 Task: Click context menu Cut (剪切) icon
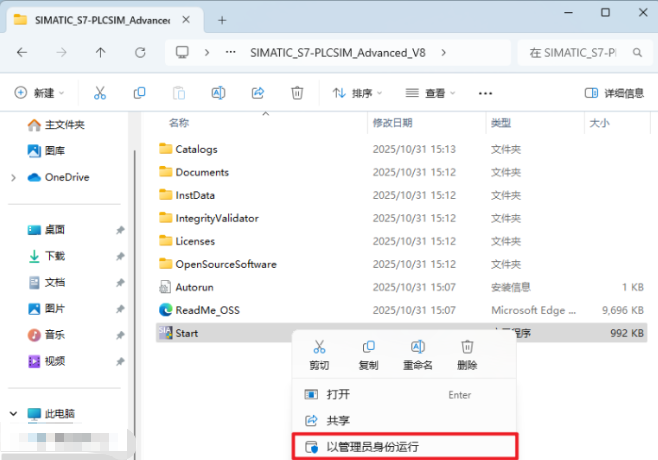point(319,347)
